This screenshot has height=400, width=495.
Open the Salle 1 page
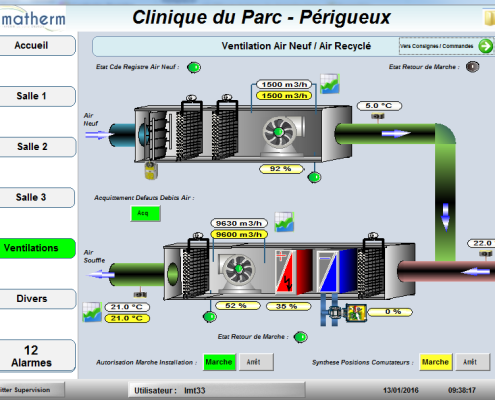(x=37, y=96)
